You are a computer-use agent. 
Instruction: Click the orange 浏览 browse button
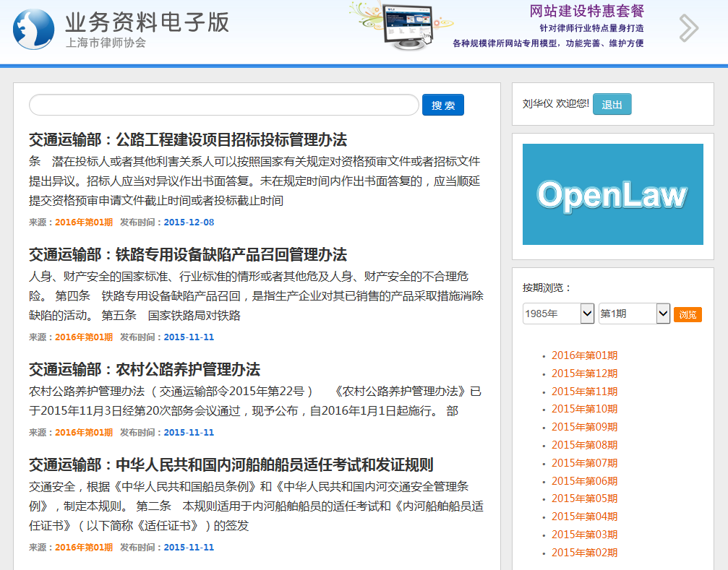[x=688, y=315]
